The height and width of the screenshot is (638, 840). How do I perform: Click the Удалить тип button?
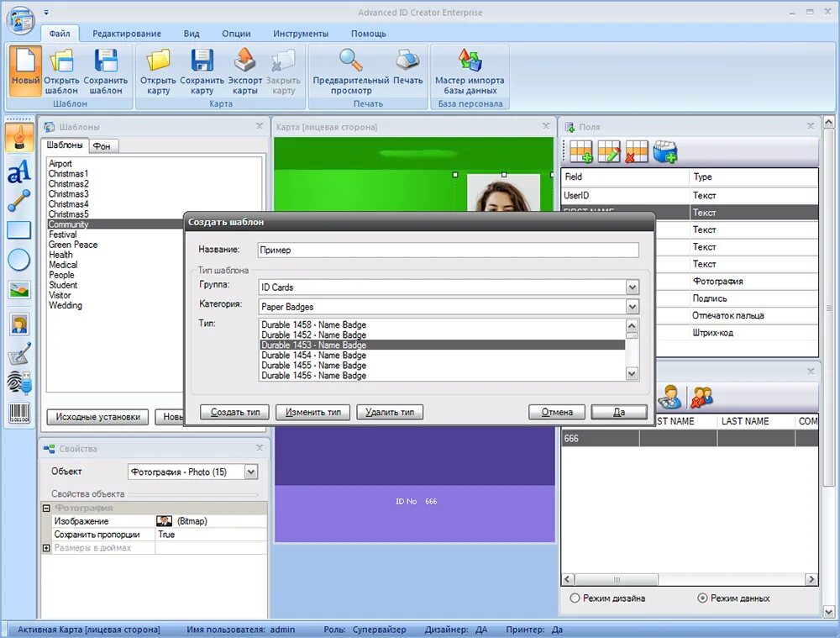tap(390, 412)
